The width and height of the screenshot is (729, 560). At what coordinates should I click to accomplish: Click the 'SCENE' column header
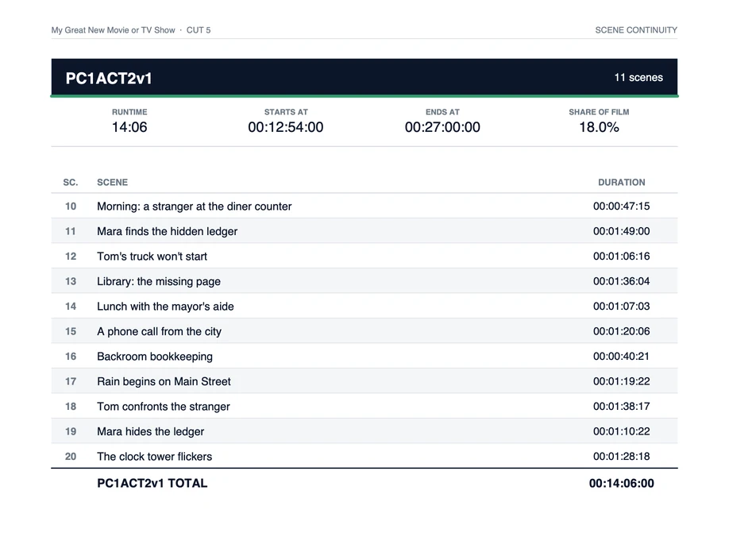[x=112, y=183]
